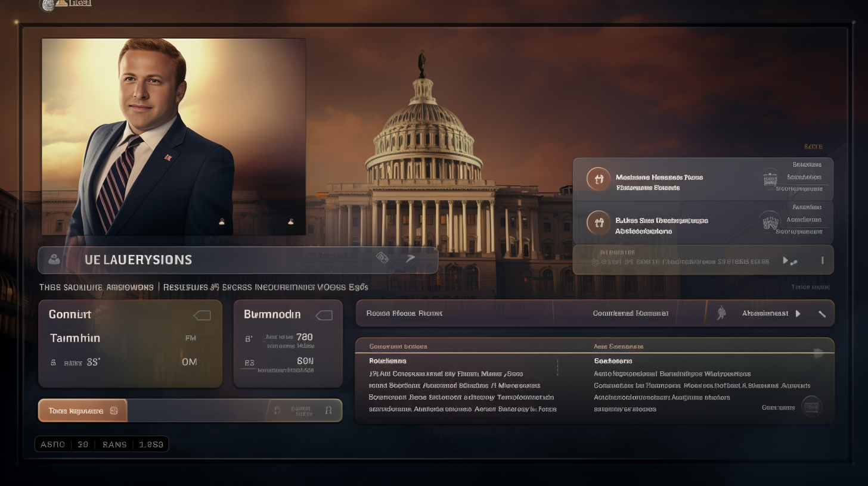Toggle the vertical bar control beside the play button

coord(822,260)
